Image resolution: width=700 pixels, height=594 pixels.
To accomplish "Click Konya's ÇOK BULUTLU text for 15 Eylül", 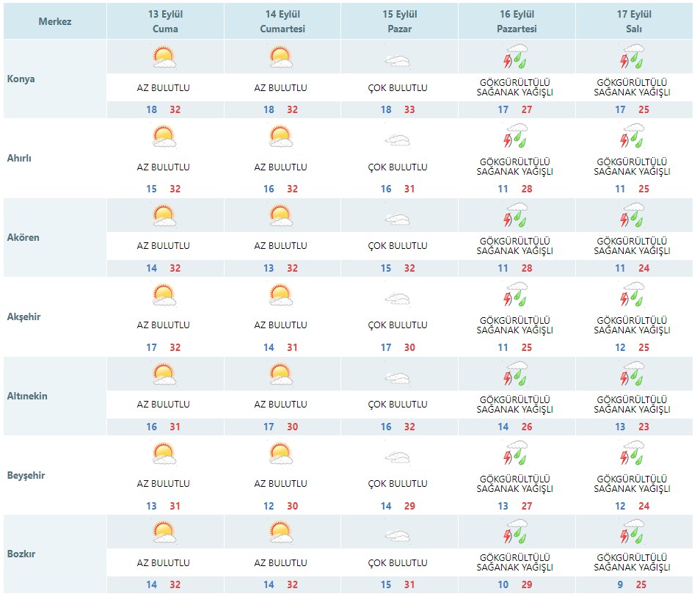I will tap(397, 88).
